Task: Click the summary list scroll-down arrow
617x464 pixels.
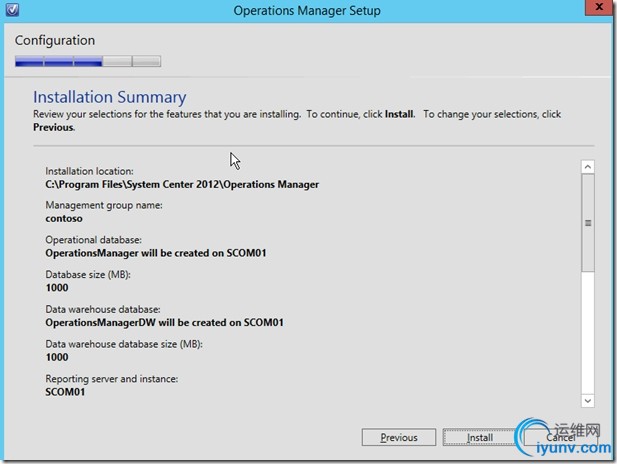Action: [588, 401]
